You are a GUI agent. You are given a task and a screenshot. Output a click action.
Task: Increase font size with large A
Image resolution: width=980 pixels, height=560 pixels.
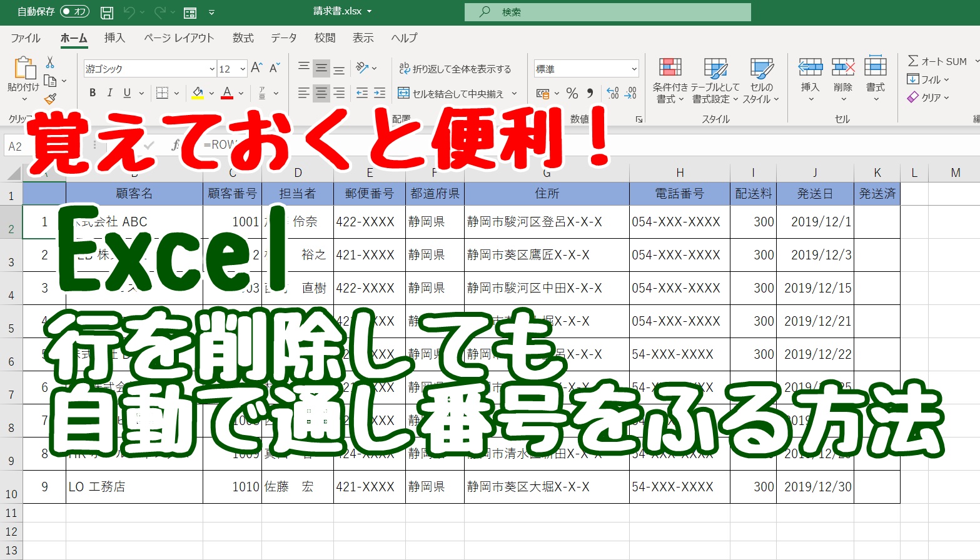pos(256,68)
